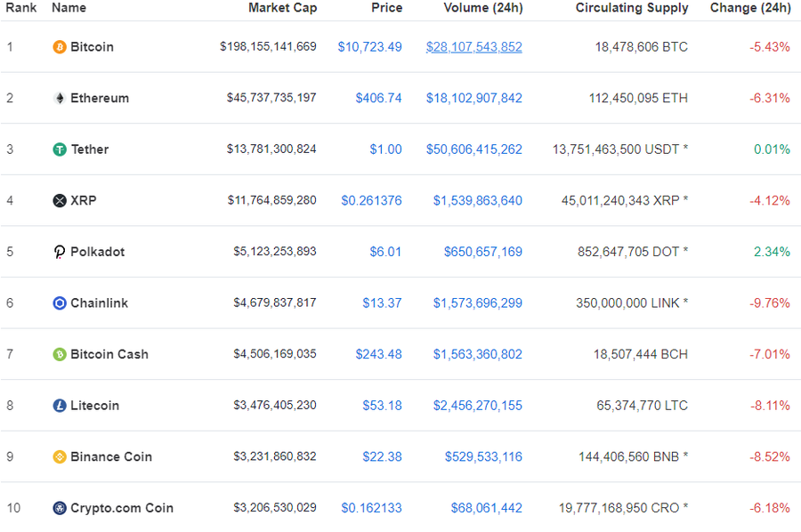
Task: Click the Litecoin logo icon
Action: 60,406
